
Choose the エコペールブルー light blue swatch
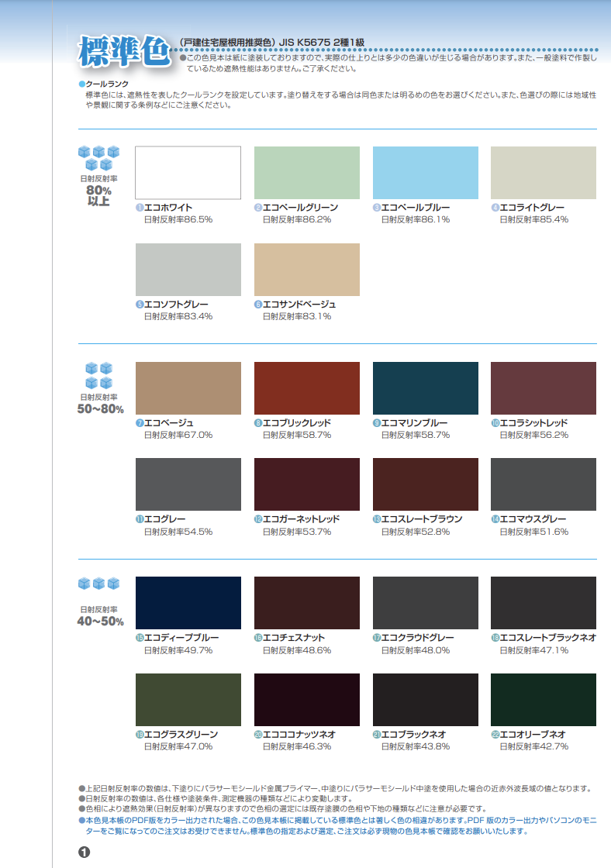425,173
